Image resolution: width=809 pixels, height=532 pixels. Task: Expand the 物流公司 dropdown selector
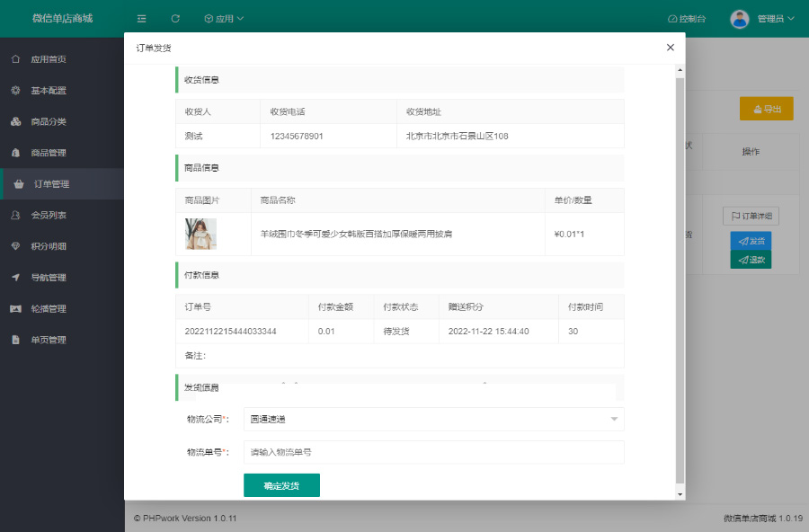[433, 419]
